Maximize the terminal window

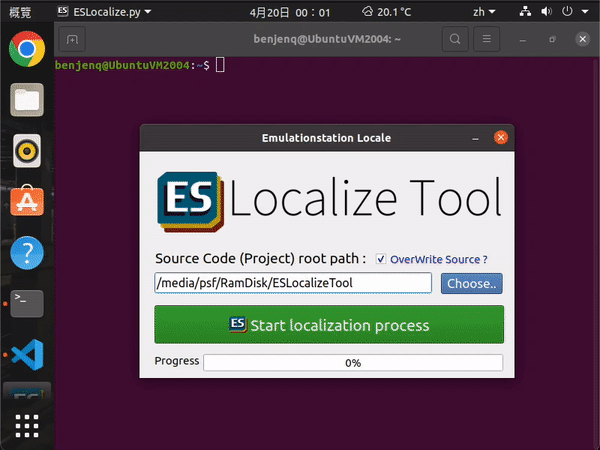[x=552, y=39]
